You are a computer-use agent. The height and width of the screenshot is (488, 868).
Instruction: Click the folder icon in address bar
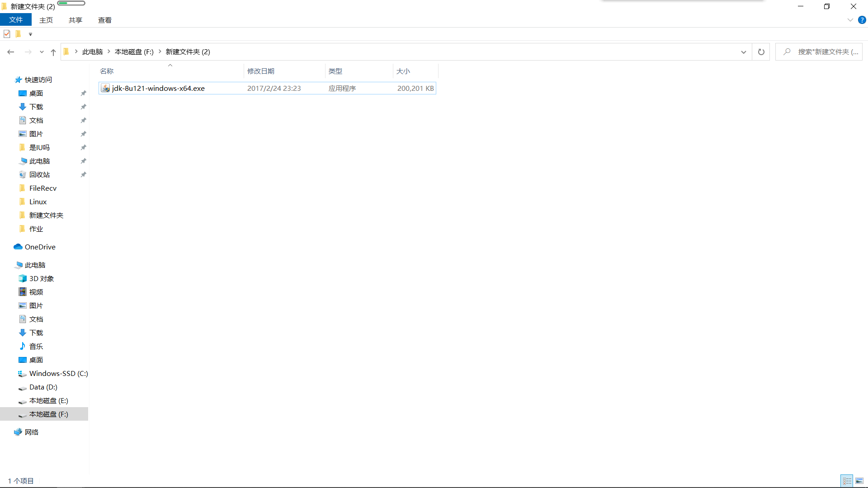(x=66, y=52)
